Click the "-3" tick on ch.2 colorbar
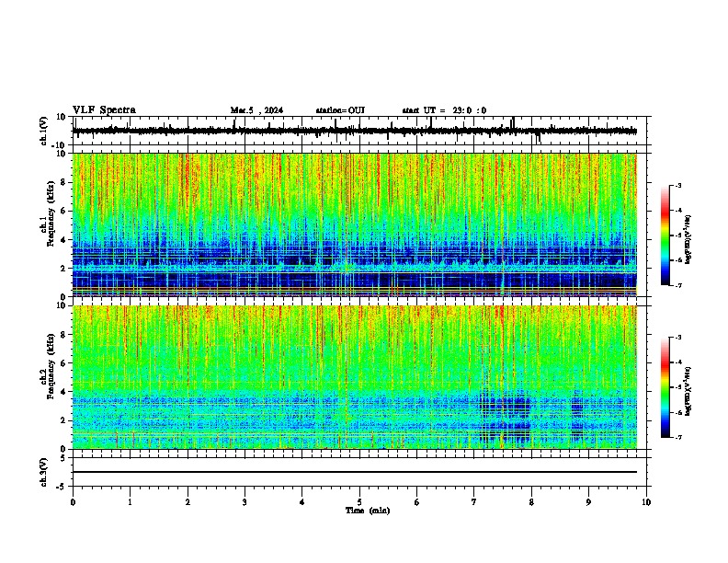The width and height of the screenshot is (728, 563). point(677,338)
